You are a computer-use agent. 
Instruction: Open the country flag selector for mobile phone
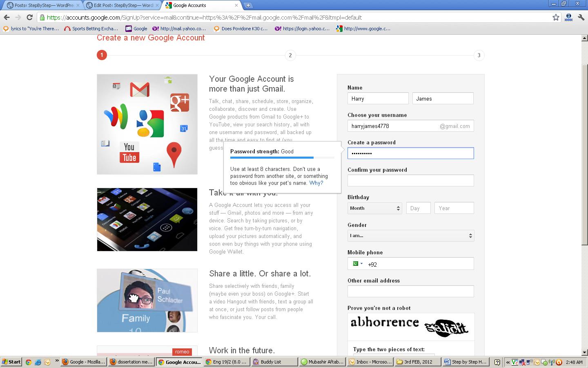tap(357, 264)
